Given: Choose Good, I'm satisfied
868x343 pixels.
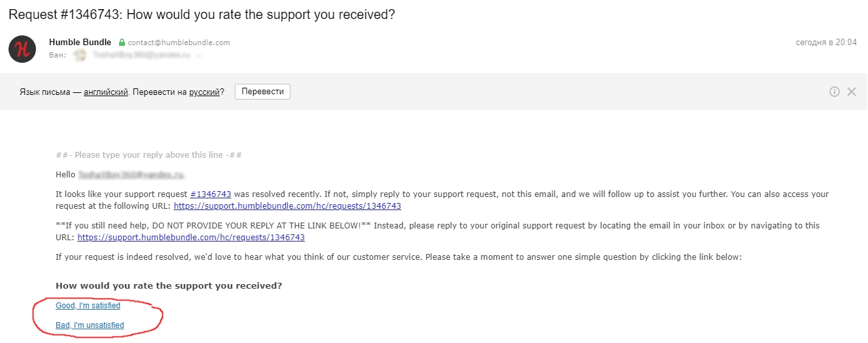Looking at the screenshot, I should [88, 306].
